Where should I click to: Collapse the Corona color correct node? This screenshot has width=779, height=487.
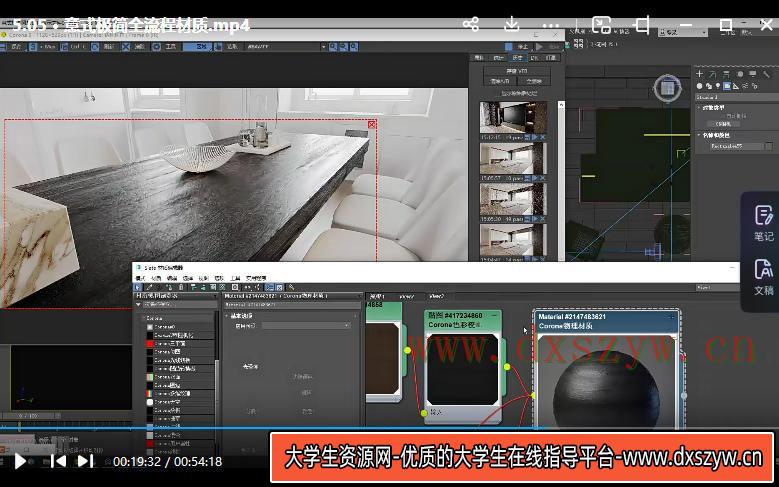tap(494, 315)
